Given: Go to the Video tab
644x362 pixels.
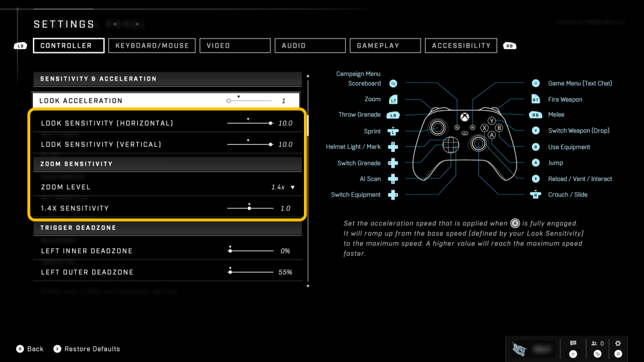Looking at the screenshot, I should coord(234,46).
